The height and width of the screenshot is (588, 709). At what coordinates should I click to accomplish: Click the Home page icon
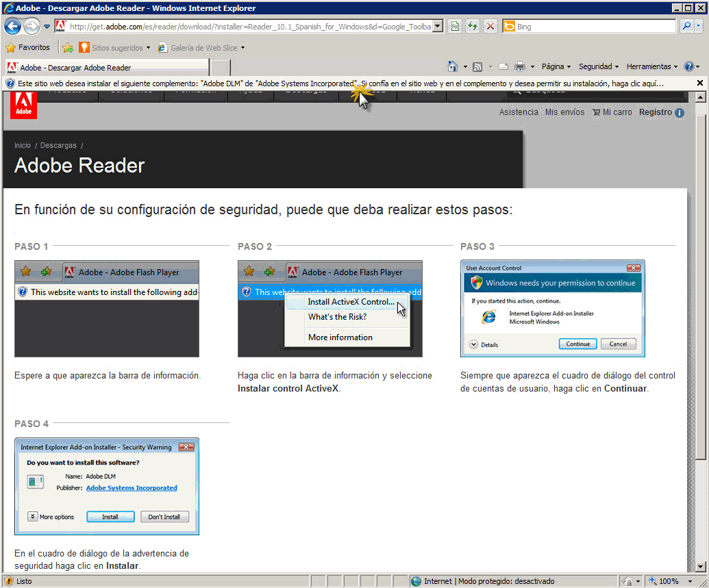[453, 66]
